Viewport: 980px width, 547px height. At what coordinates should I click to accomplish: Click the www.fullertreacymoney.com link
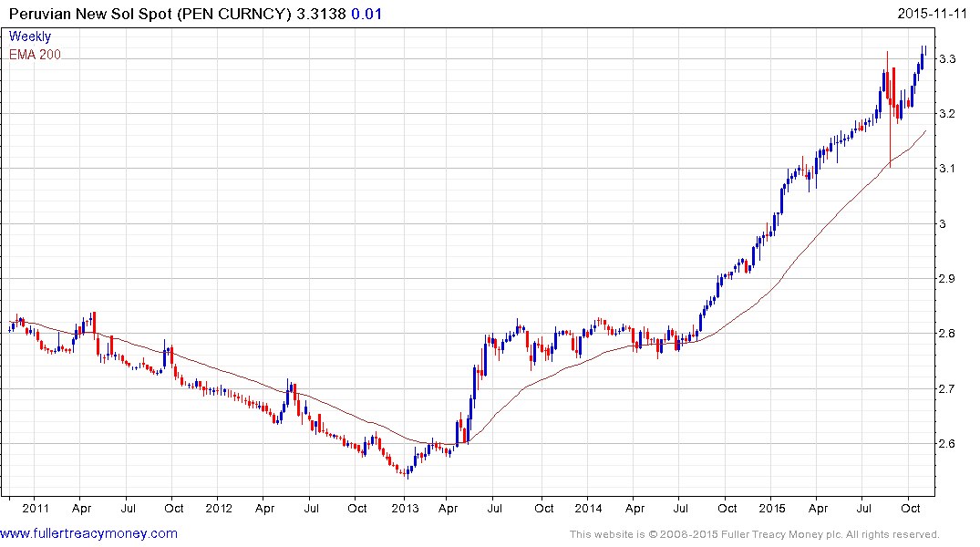point(88,533)
